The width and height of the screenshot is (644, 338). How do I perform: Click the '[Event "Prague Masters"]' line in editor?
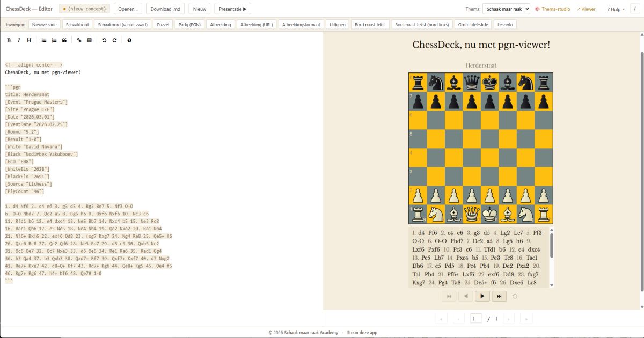(36, 102)
